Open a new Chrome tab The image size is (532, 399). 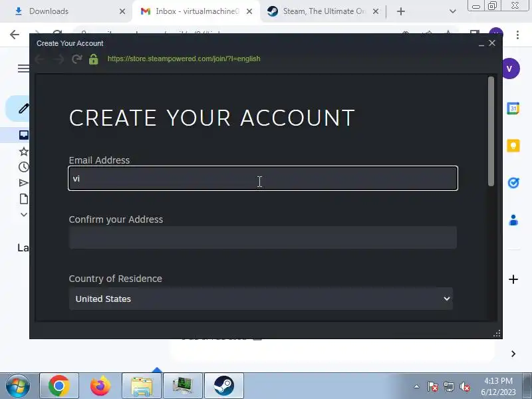401,11
